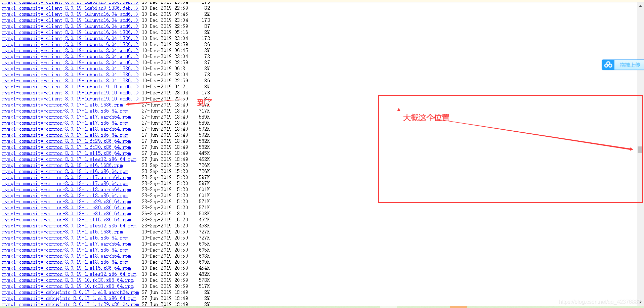
Task: Open common-8.0.18-1.el8.aarch64.rpm link
Action: 67,189
